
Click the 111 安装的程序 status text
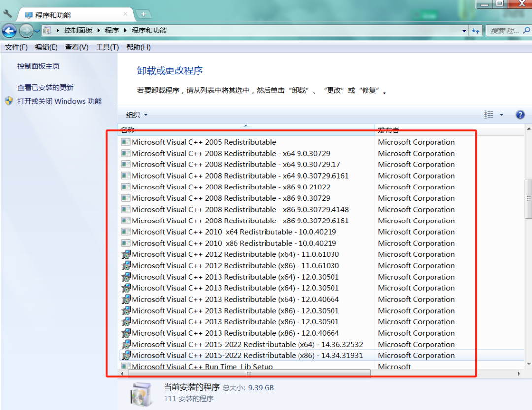tap(189, 399)
